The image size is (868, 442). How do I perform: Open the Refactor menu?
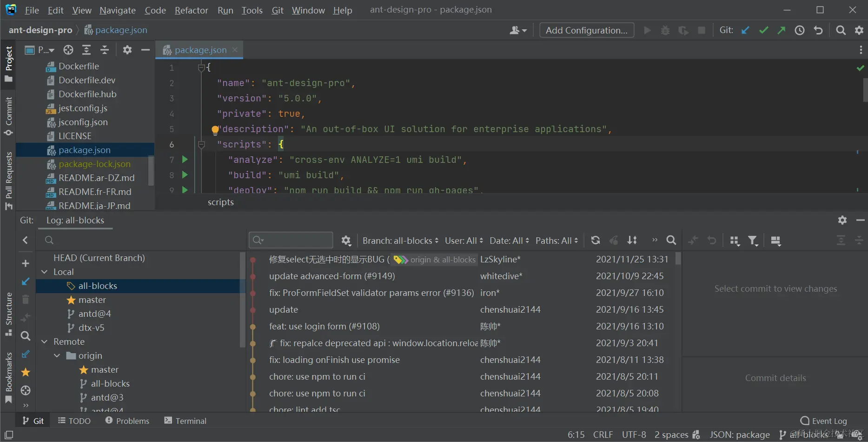[x=191, y=10]
